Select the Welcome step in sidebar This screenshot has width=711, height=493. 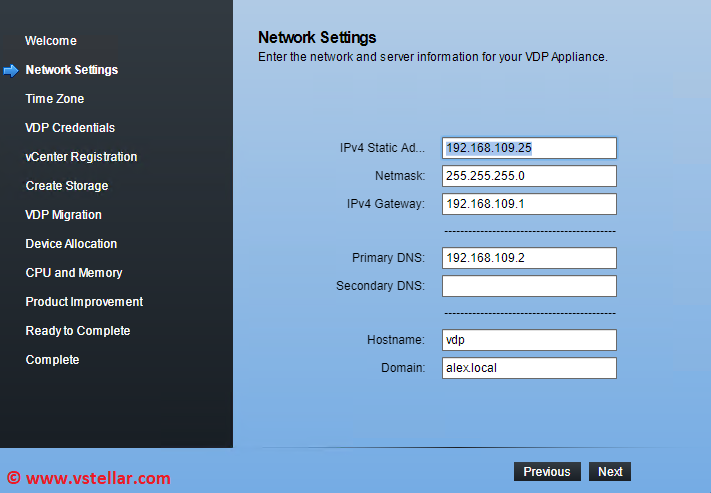[51, 41]
